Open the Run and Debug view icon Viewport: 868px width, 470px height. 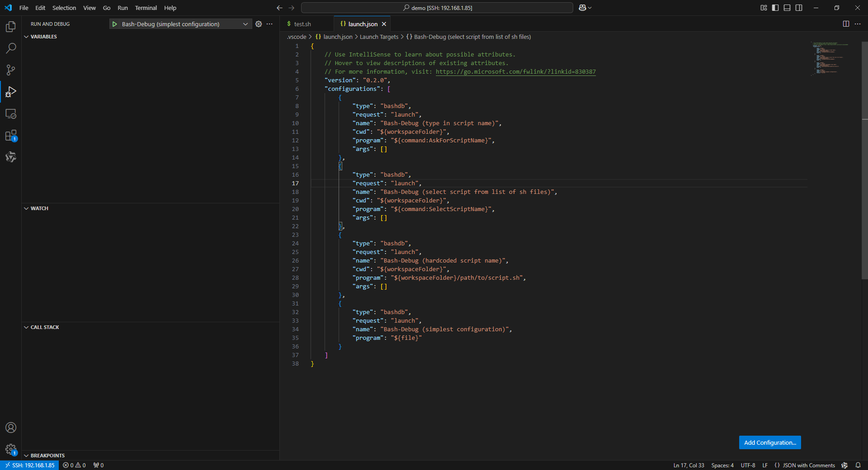click(x=11, y=92)
